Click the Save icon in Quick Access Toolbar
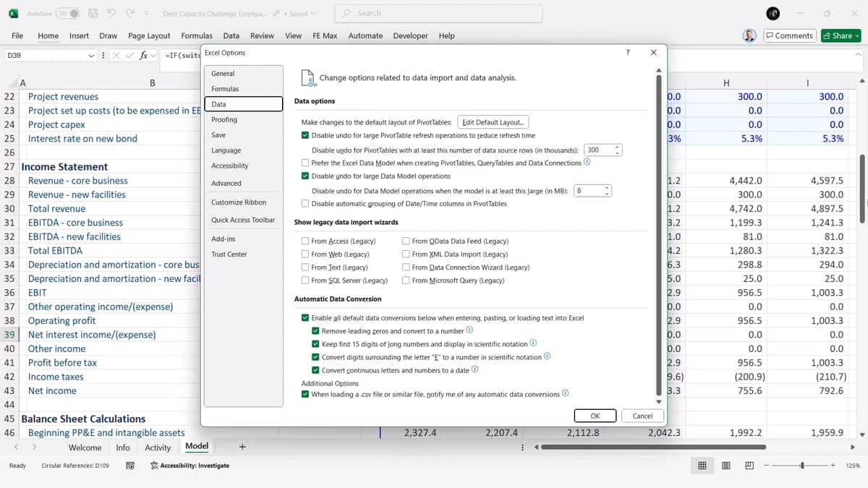Screen dimensions: 868x488 click(x=93, y=13)
